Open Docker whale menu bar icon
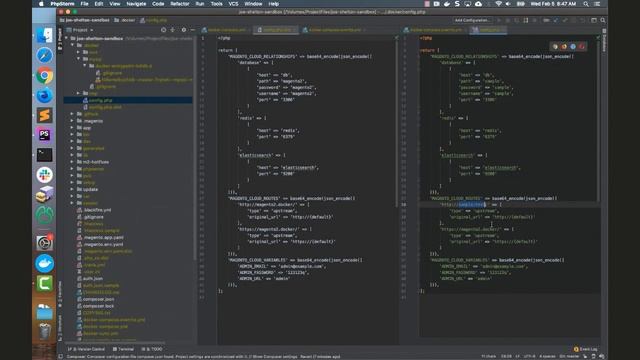 [x=447, y=4]
